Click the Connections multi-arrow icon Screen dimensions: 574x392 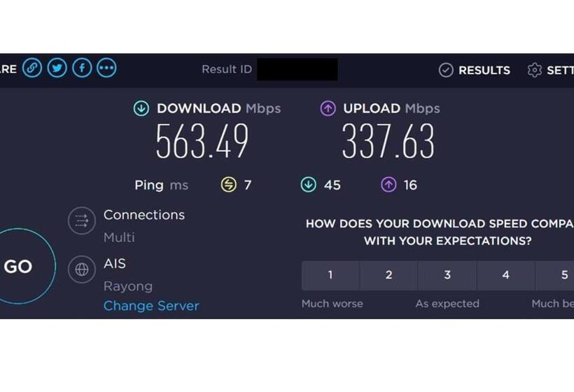[82, 220]
